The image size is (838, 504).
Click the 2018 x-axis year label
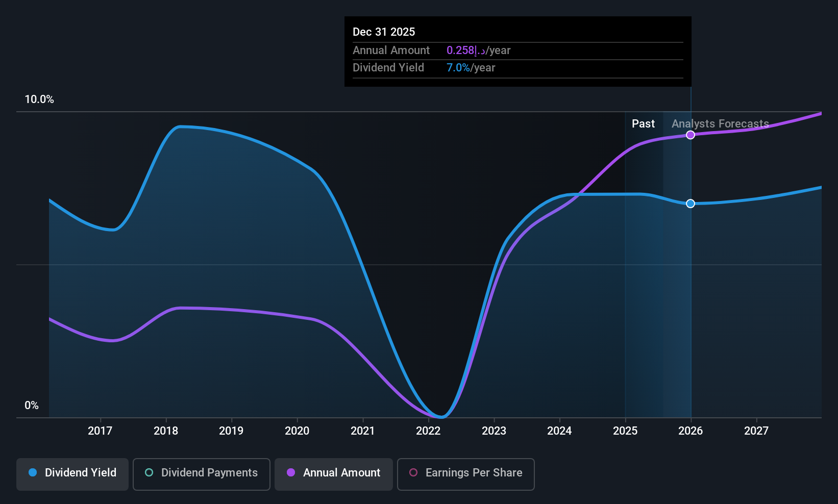[x=166, y=431]
